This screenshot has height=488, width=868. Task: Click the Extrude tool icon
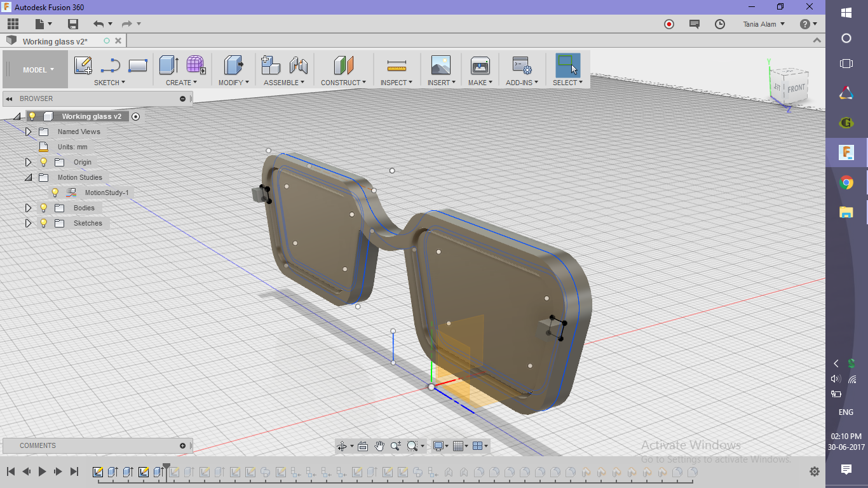(168, 65)
